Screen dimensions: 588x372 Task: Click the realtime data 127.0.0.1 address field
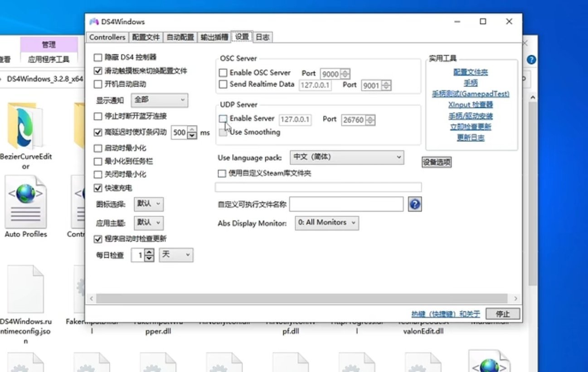pos(315,85)
